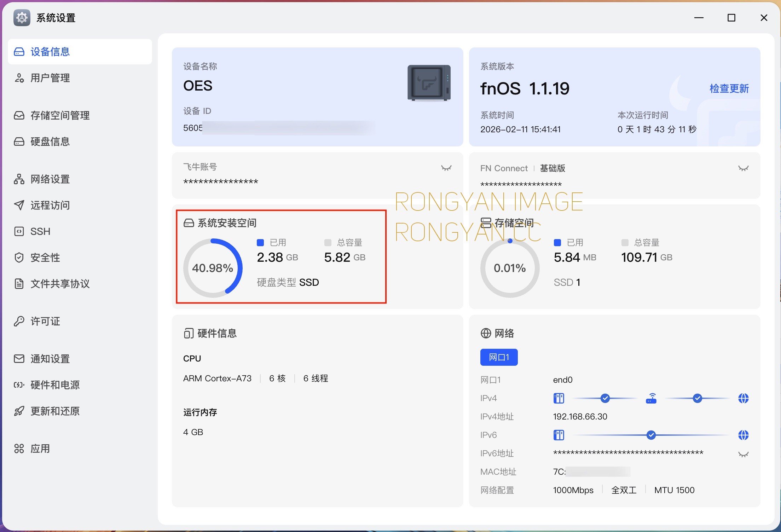The width and height of the screenshot is (781, 532).
Task: Open 远程访问 settings
Action: click(x=80, y=205)
